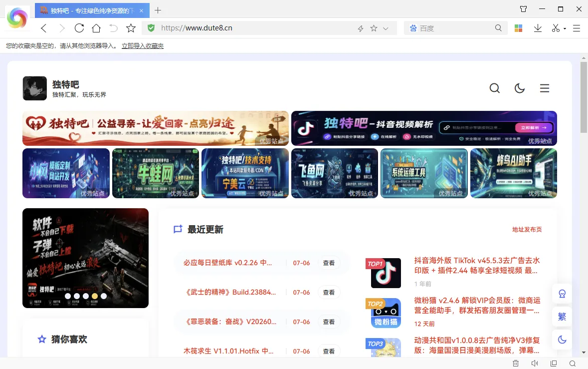Open 微粉猫 v2.4.6 article title

coord(477,305)
